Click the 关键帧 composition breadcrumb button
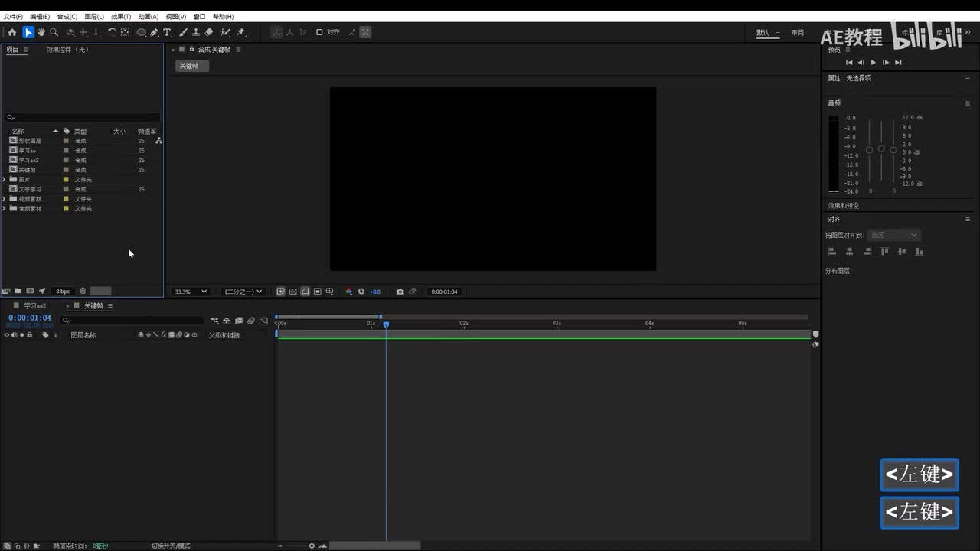 tap(192, 66)
